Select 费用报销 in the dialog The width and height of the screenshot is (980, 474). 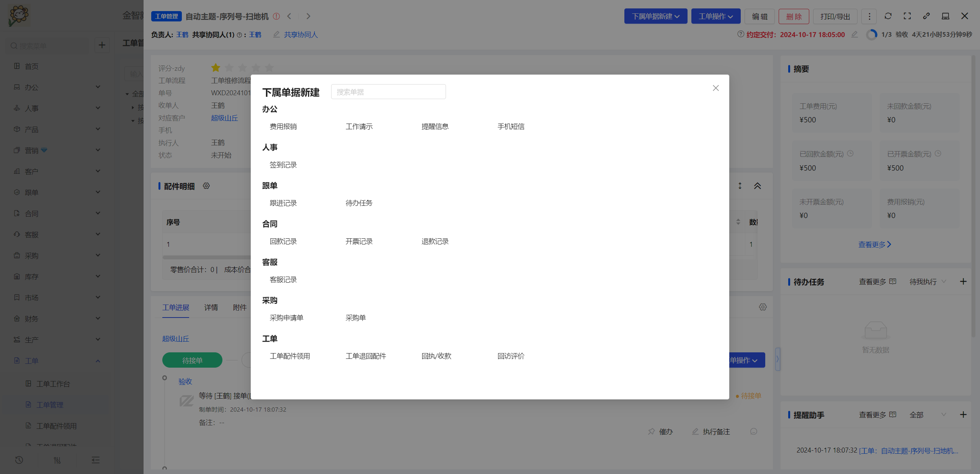[283, 127]
